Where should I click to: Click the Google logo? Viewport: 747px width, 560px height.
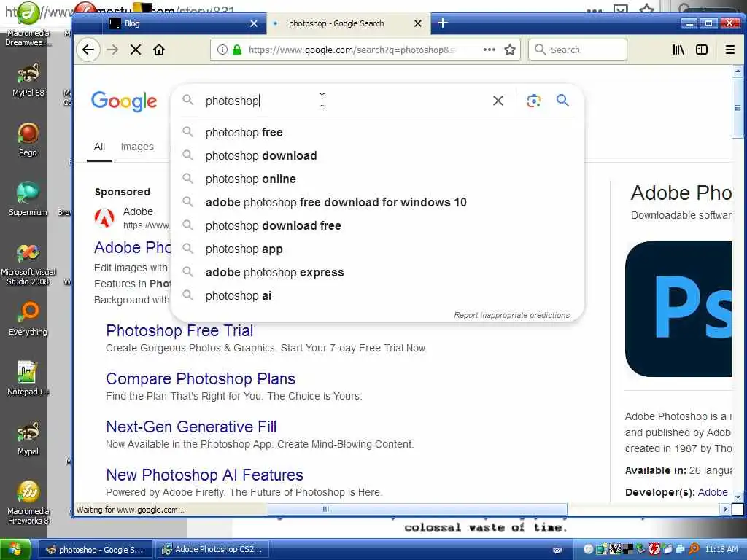click(x=124, y=101)
